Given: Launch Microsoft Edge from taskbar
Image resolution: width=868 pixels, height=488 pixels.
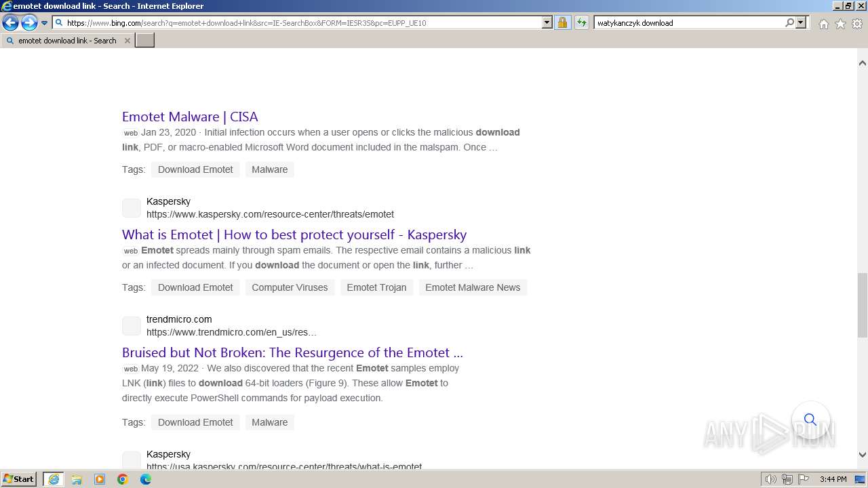Looking at the screenshot, I should click(x=146, y=479).
